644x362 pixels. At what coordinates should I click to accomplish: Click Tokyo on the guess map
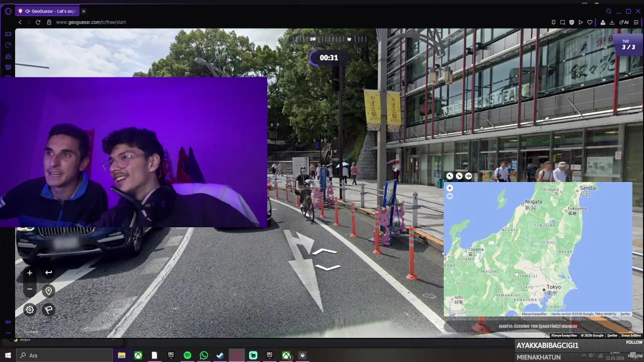click(x=553, y=288)
